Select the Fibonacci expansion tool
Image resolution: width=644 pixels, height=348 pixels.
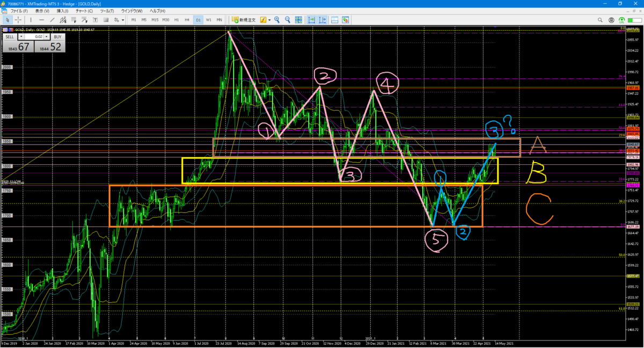84,20
